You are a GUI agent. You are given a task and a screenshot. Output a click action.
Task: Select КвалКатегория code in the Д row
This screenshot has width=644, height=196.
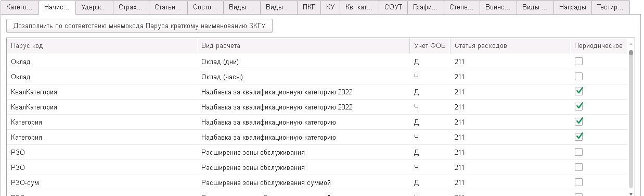point(102,92)
